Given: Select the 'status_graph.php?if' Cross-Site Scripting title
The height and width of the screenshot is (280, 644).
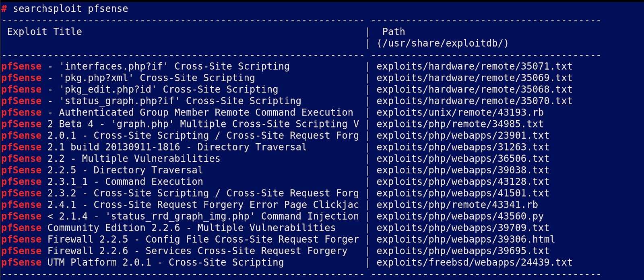Looking at the screenshot, I should coord(151,101).
